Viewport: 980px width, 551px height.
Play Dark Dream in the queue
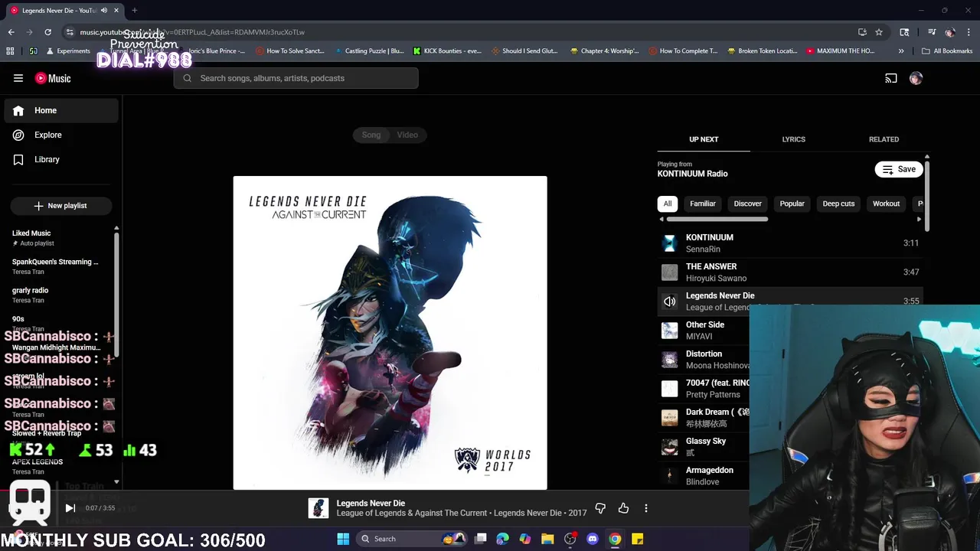point(704,417)
